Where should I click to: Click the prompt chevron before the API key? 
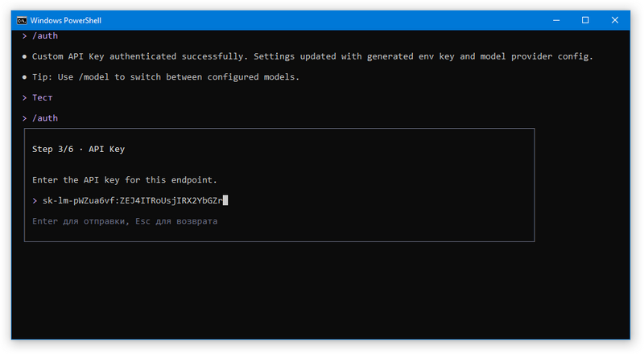pyautogui.click(x=35, y=201)
